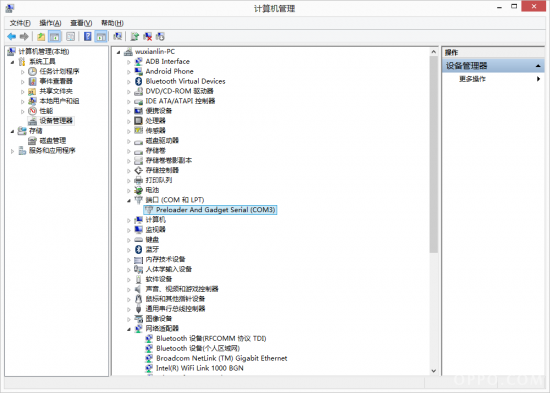Toggle the show/hide action pane button
This screenshot has width=550, height=393.
pyautogui.click(x=101, y=36)
